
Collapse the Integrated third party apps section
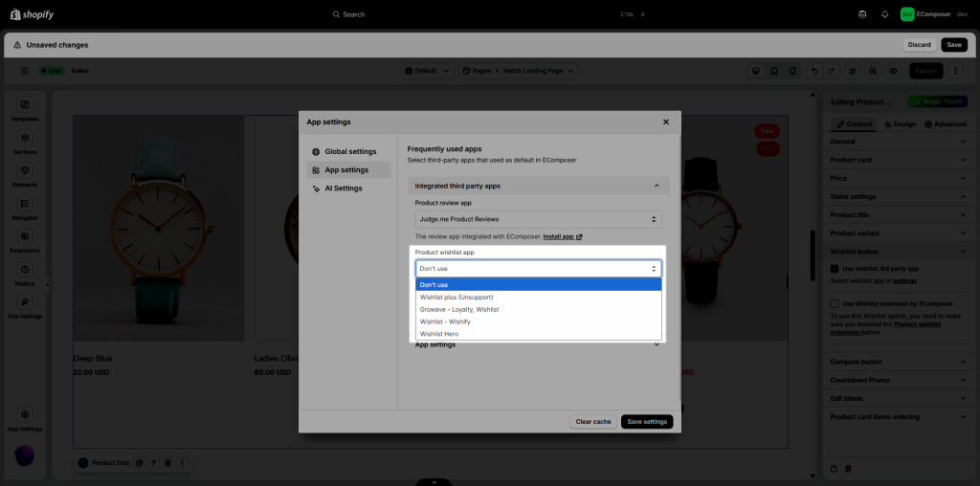[x=657, y=186]
